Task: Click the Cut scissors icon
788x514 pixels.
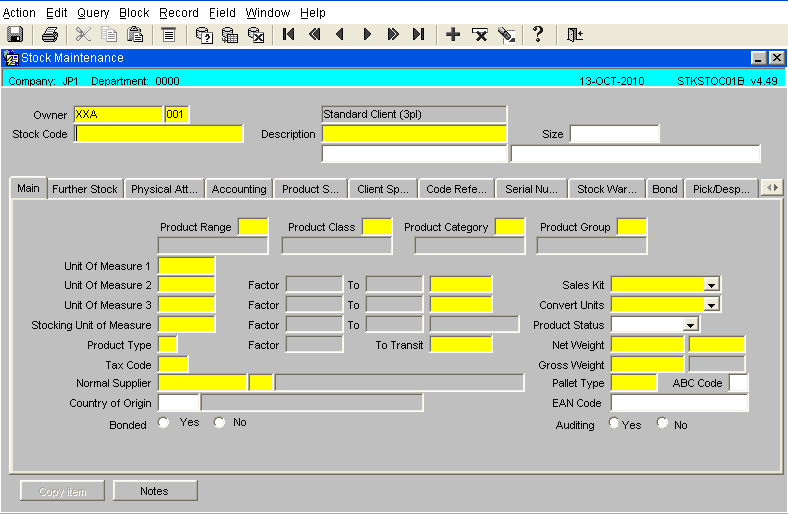Action: (x=83, y=35)
